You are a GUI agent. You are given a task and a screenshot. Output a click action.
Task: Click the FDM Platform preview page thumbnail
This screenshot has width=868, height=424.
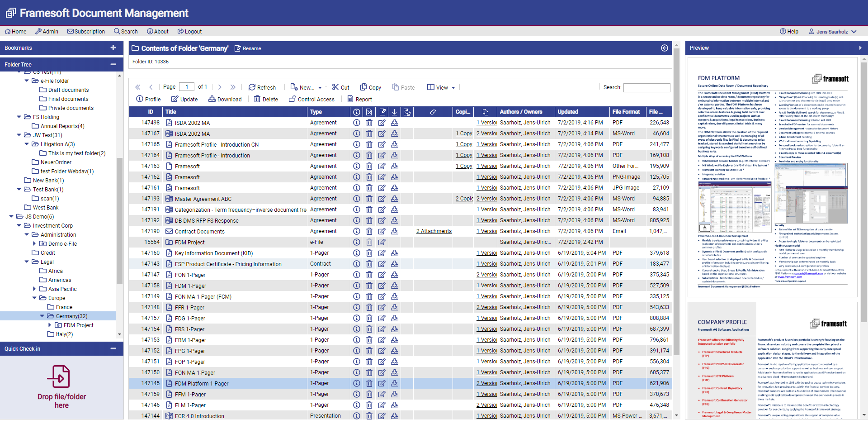pyautogui.click(x=773, y=177)
